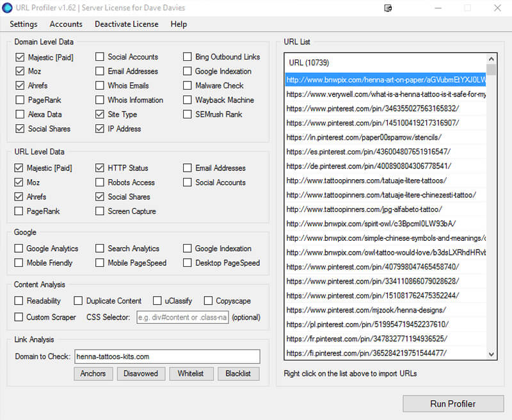512x420 pixels.
Task: Uncheck URL Level Ahrefs checkbox
Action: point(19,197)
